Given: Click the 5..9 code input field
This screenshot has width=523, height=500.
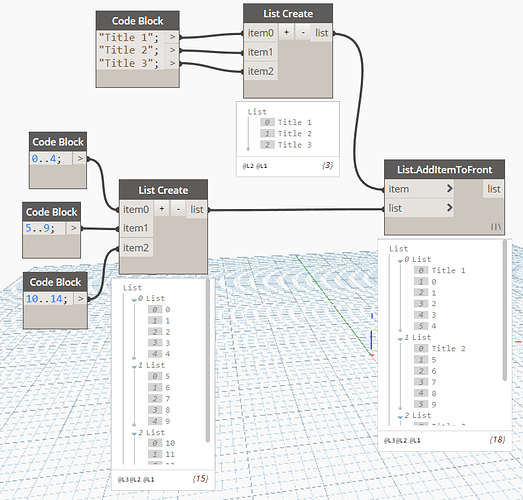Looking at the screenshot, I should [44, 228].
